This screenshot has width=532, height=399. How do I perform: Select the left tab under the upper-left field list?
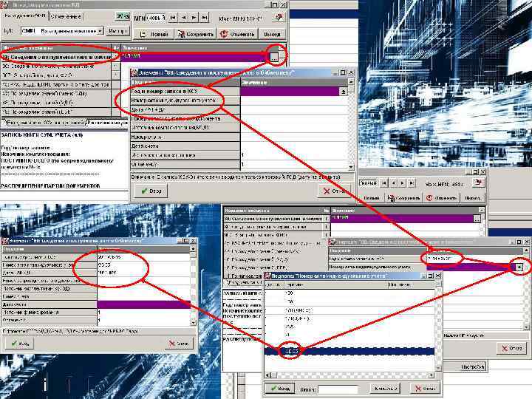[x=45, y=123]
